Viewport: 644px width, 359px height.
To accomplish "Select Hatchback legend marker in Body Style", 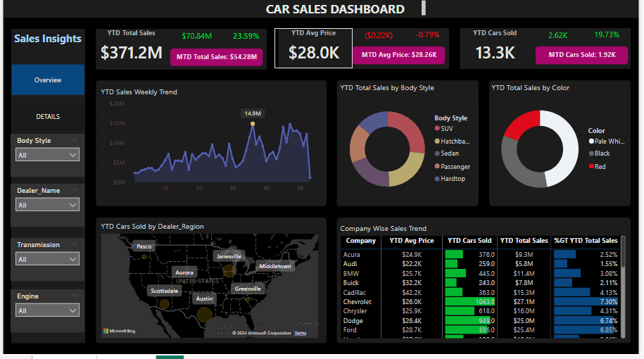I will (437, 141).
